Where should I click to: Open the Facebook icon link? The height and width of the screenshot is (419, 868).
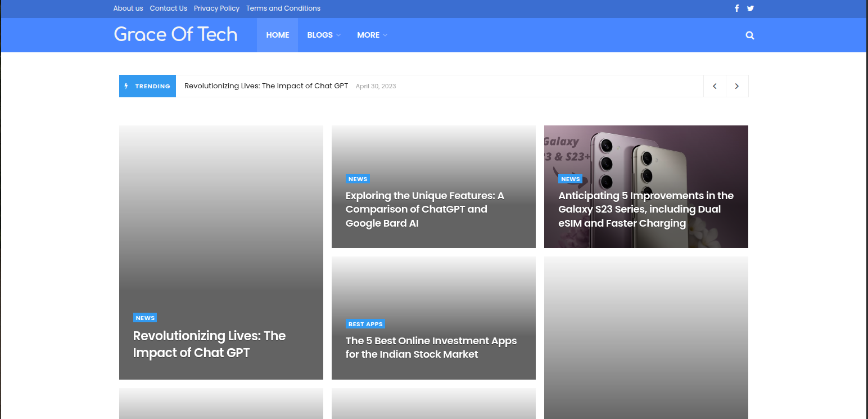click(736, 8)
